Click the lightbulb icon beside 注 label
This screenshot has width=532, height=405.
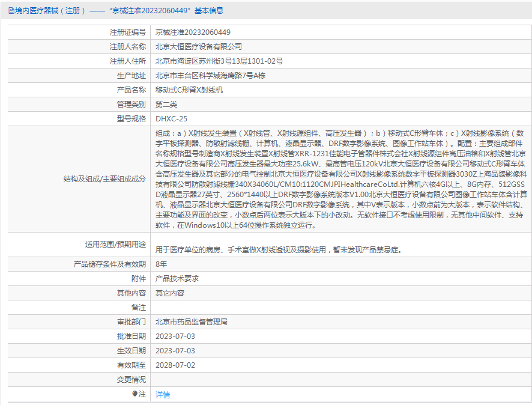(135, 394)
